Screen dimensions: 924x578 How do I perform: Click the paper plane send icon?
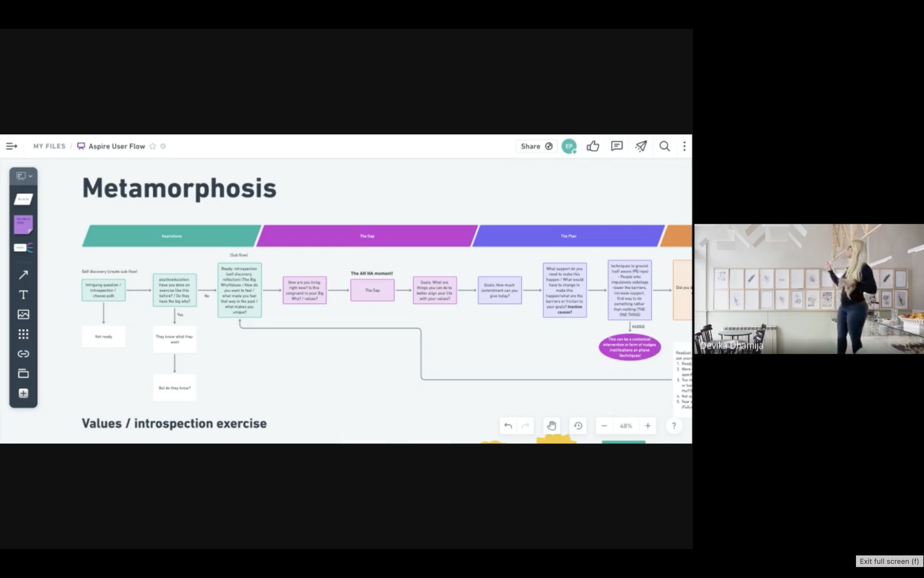tap(641, 146)
